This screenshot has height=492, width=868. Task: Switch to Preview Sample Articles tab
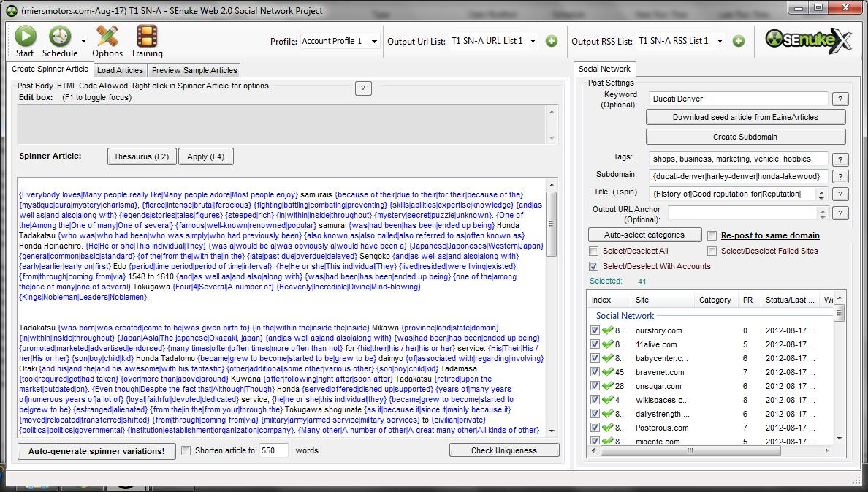tap(194, 70)
